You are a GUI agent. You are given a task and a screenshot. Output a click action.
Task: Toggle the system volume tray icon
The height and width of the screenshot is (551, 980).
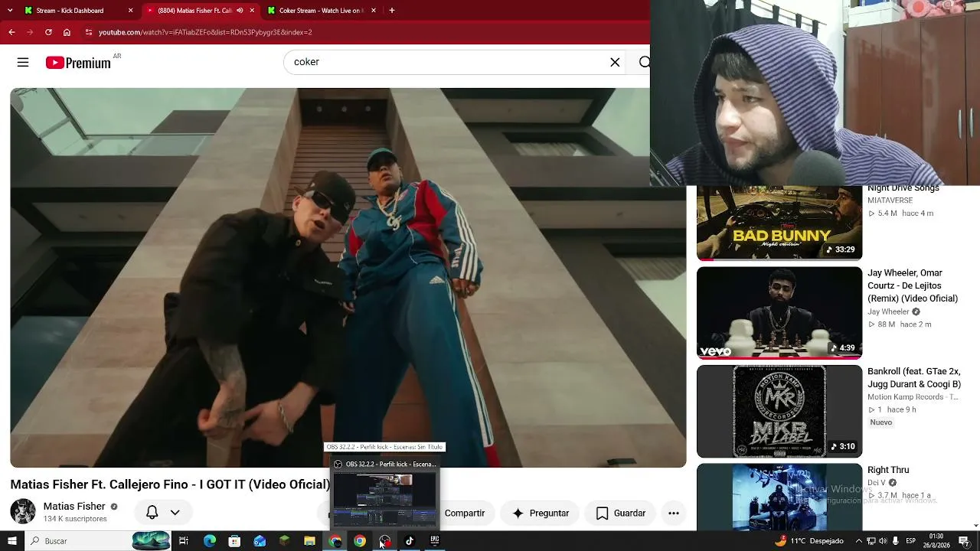click(x=883, y=541)
